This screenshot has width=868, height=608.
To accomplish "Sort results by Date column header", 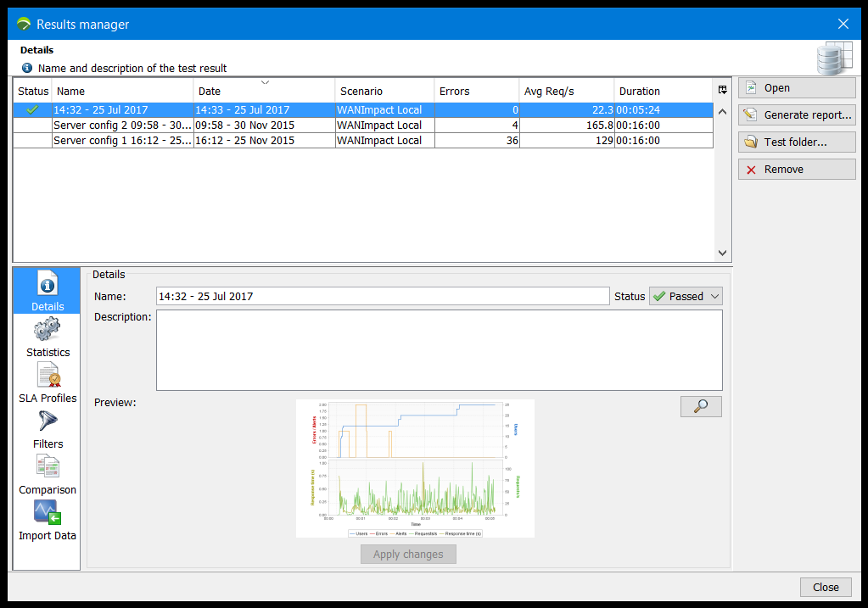I will coord(264,91).
